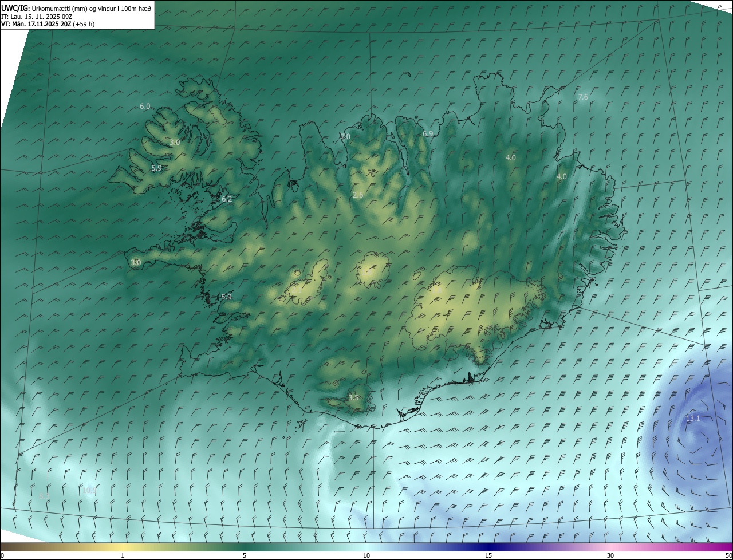This screenshot has height=560, width=733.
Task: Click the legend tick label 1
Action: click(123, 556)
